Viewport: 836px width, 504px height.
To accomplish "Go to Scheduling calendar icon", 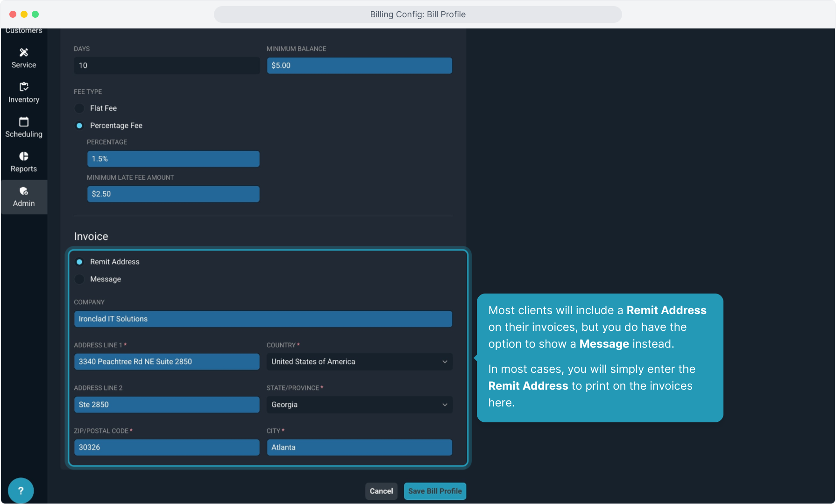I will (x=24, y=122).
